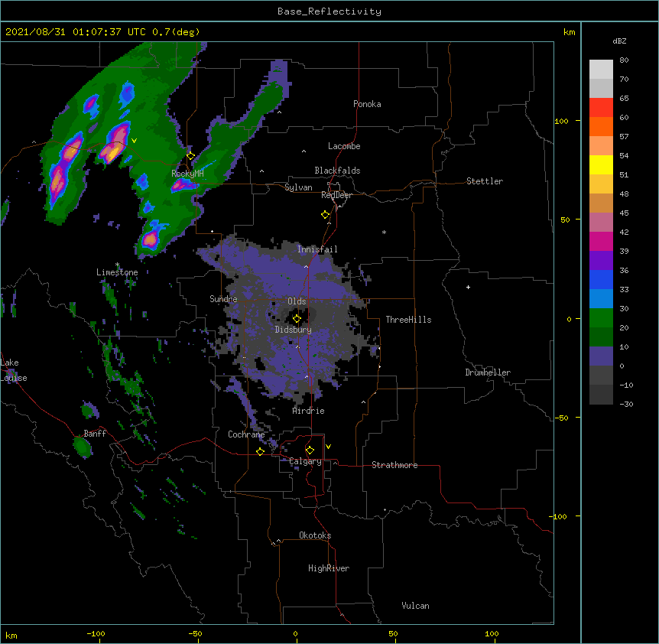Click the ThreeHills city label
The height and width of the screenshot is (644, 659).
[x=408, y=320]
